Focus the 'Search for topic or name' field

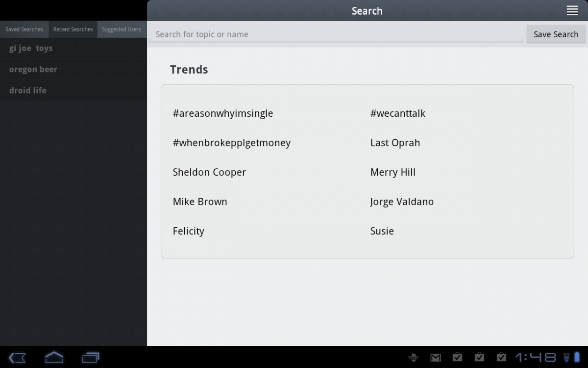click(x=336, y=34)
